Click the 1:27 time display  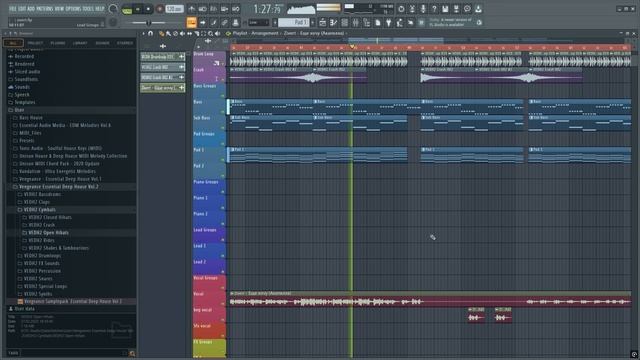pyautogui.click(x=267, y=9)
